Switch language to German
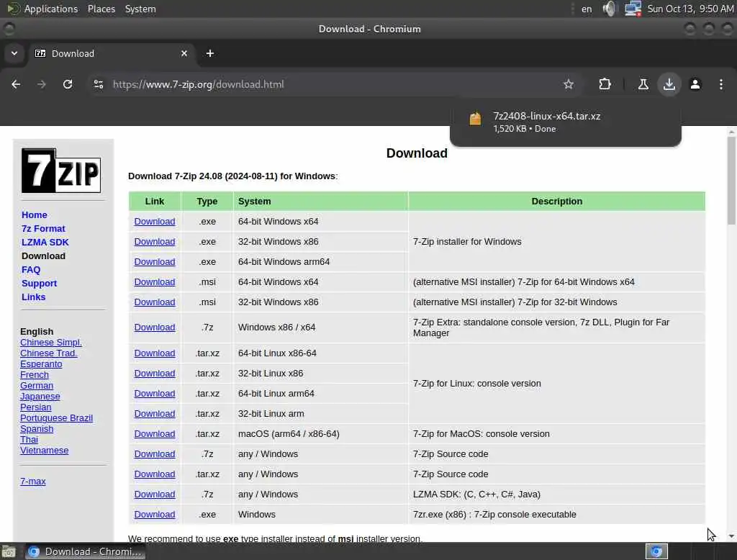The image size is (737, 560). (x=37, y=386)
